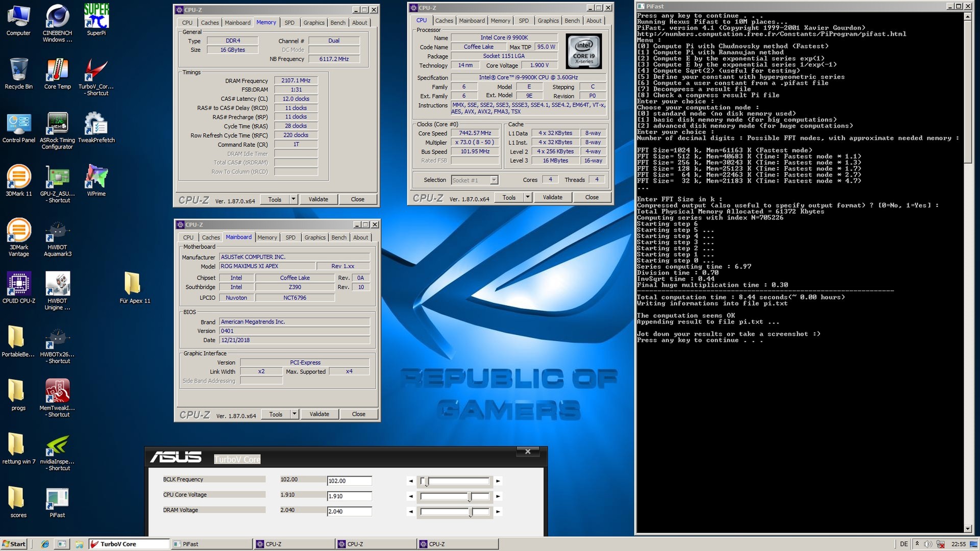
Task: Open the Computer desktop icon
Action: click(x=18, y=20)
